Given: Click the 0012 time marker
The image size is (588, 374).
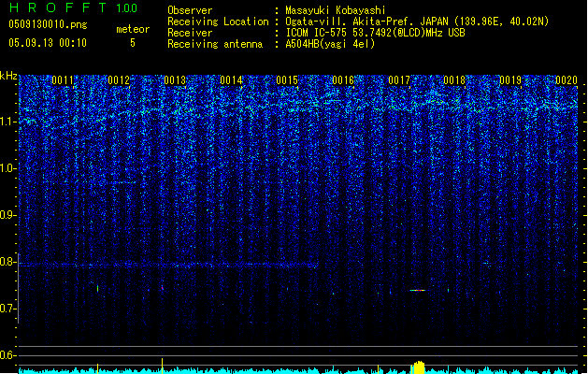Looking at the screenshot, I should [119, 80].
